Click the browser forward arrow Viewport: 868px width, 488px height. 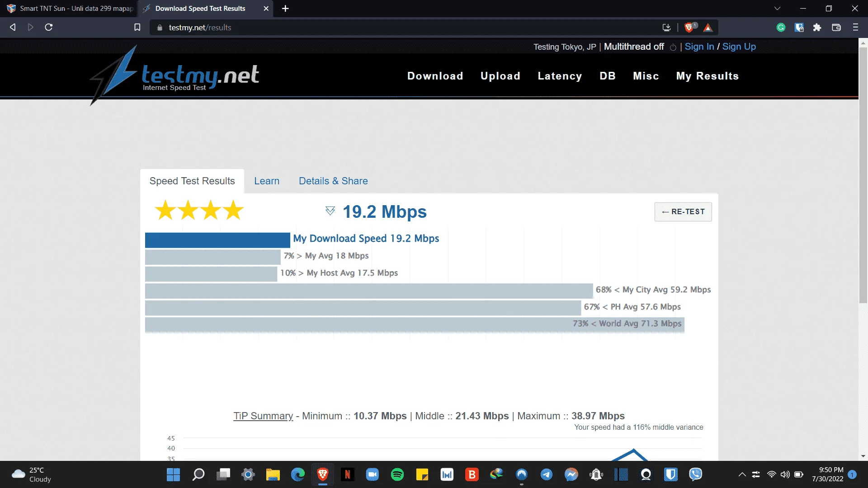coord(30,27)
